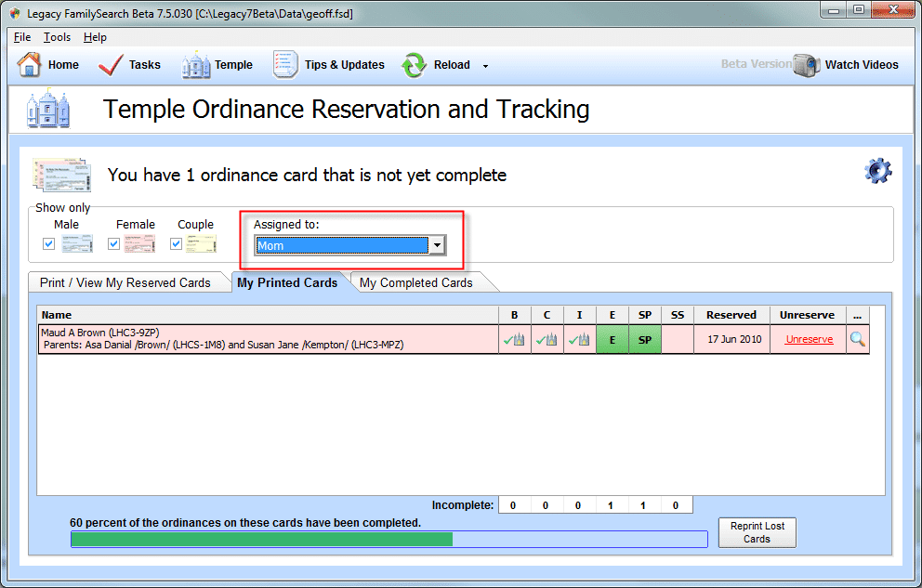Click the yellow Couple card icon
Viewport: 922px width, 588px height.
coord(201,243)
